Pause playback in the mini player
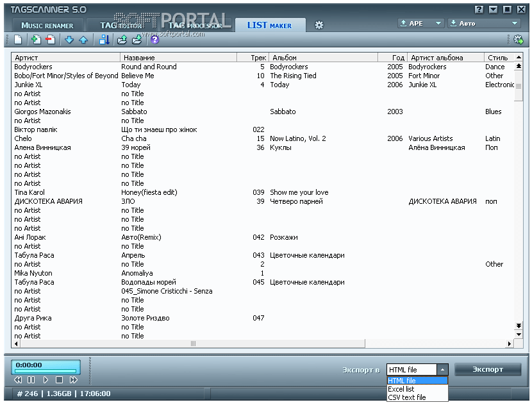The image size is (532, 407). [x=31, y=380]
